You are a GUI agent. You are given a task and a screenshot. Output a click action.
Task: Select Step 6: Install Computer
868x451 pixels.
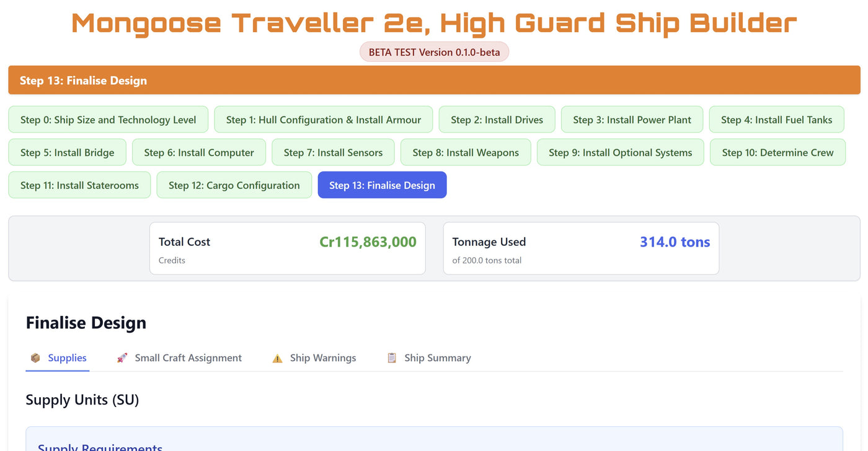(198, 152)
